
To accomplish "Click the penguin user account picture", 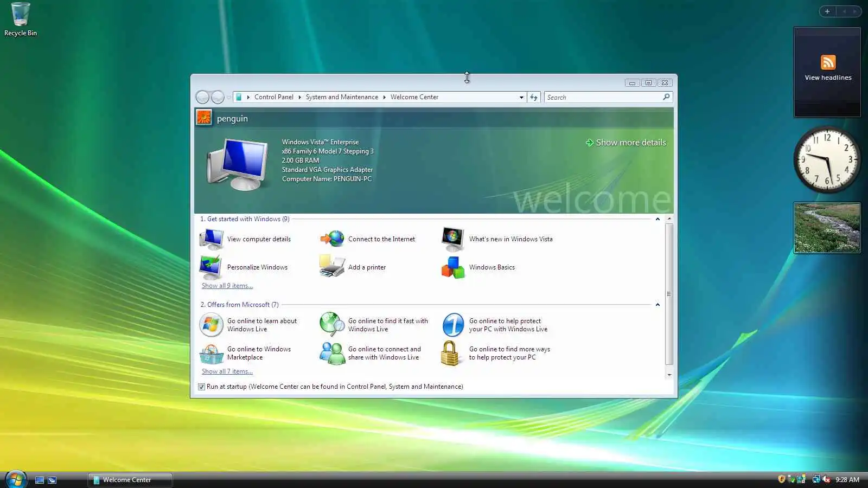I will click(x=204, y=117).
